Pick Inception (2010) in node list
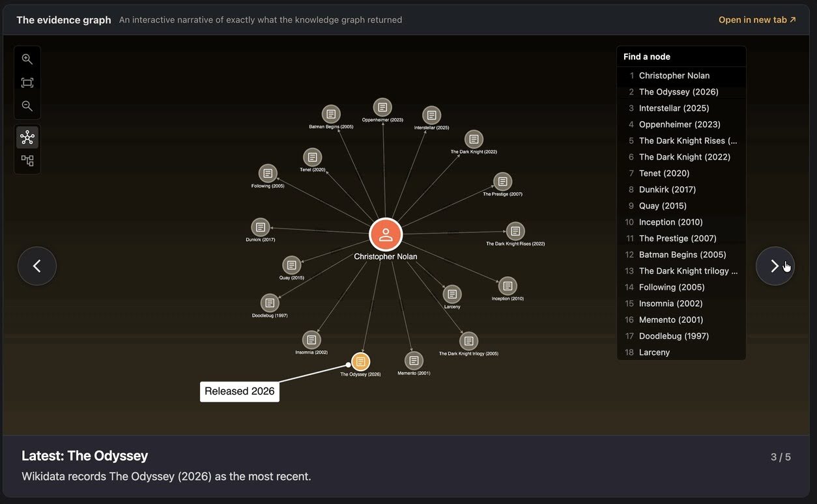 click(x=681, y=222)
